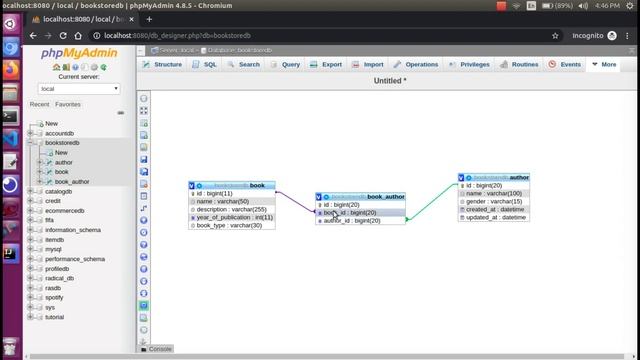The image size is (640, 360).
Task: Click collapse-all link icon in navigation tree
Action: [x=121, y=113]
